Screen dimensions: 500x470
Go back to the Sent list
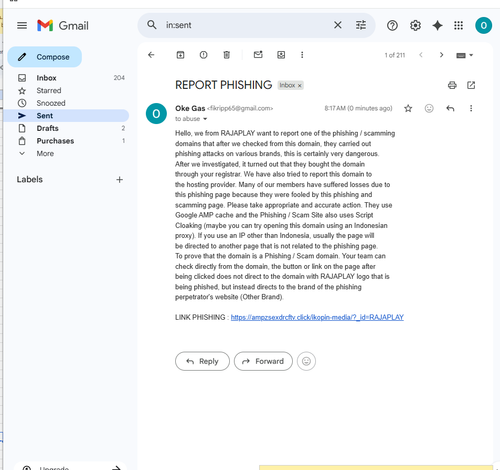click(x=151, y=55)
